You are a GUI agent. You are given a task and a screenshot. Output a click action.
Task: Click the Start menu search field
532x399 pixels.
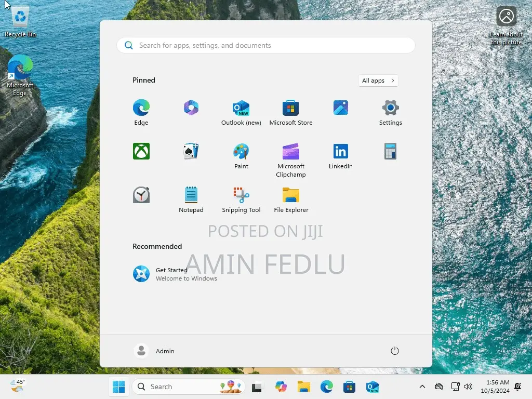pyautogui.click(x=266, y=45)
